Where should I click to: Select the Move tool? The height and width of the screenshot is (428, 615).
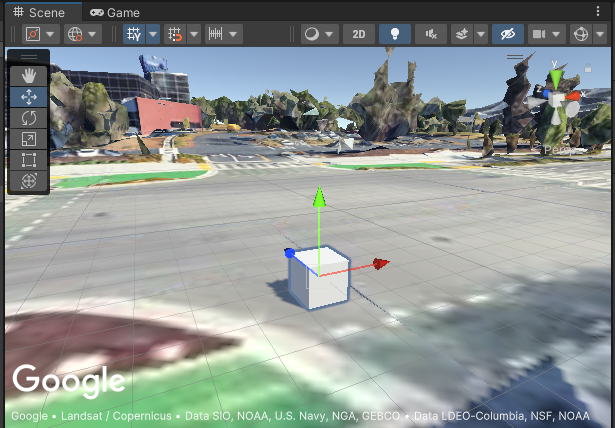pos(28,97)
